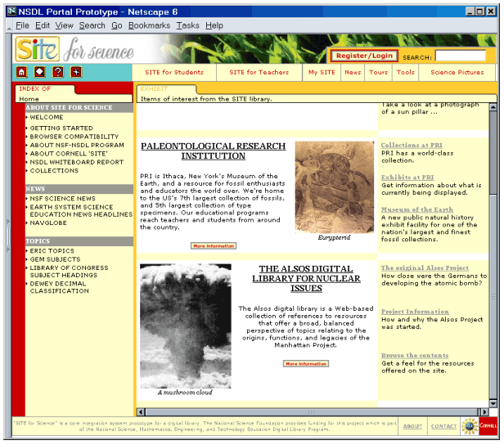The height and width of the screenshot is (445, 504).
Task: Open The original Alsos Project link
Action: [425, 268]
